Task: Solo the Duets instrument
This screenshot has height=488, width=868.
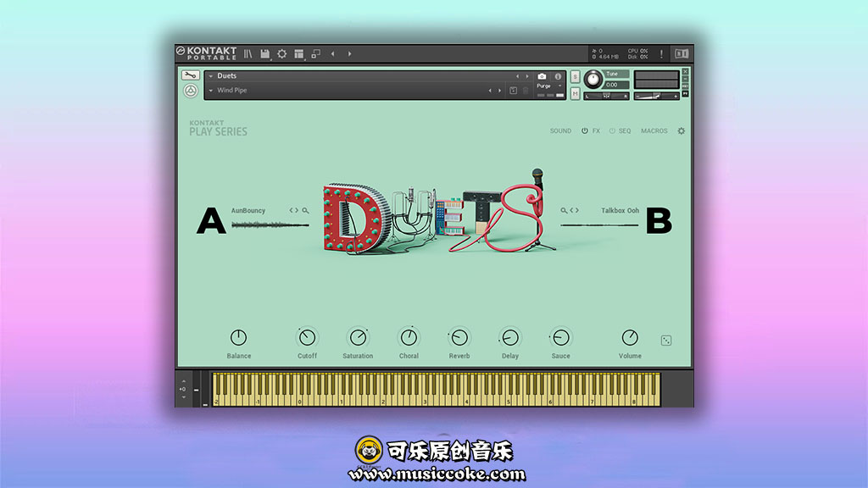Action: (x=576, y=77)
